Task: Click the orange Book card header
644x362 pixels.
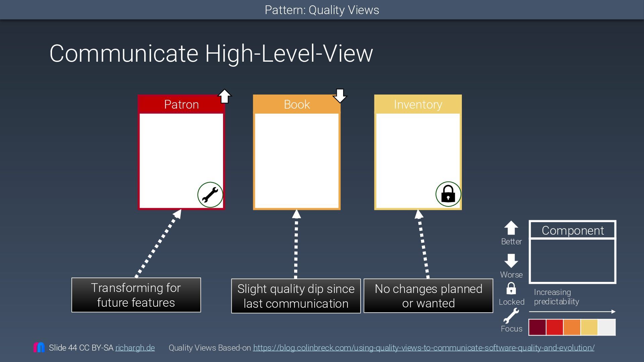Action: point(297,105)
